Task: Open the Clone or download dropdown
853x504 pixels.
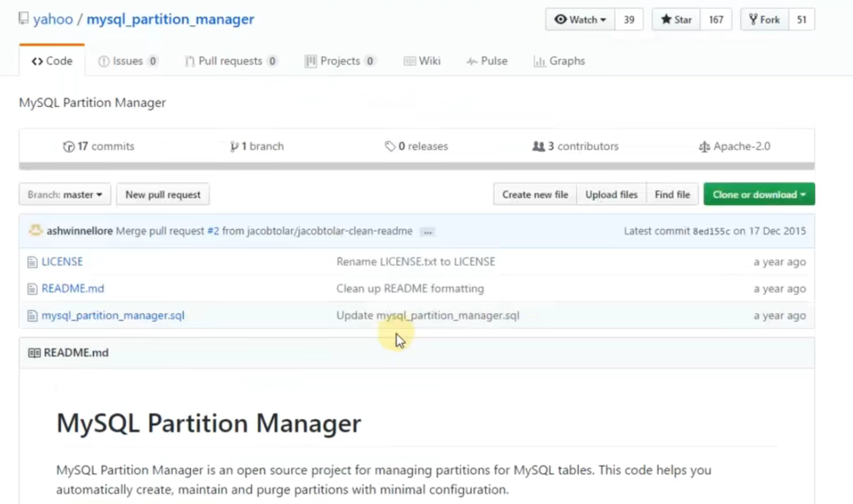Action: point(759,195)
